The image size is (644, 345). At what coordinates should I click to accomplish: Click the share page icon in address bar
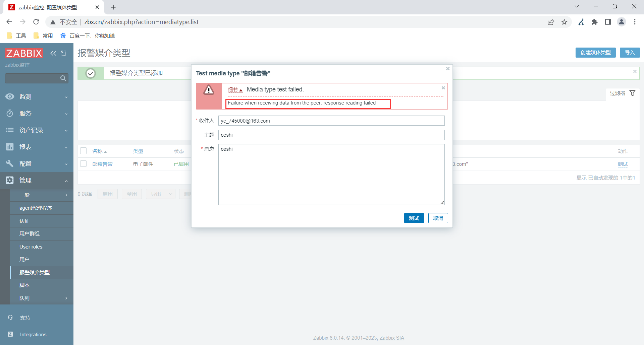click(x=551, y=22)
